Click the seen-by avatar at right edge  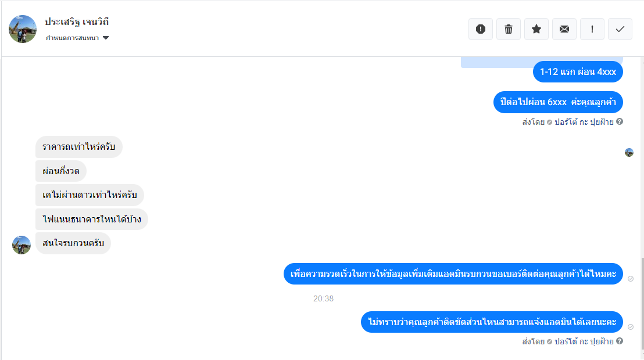629,153
